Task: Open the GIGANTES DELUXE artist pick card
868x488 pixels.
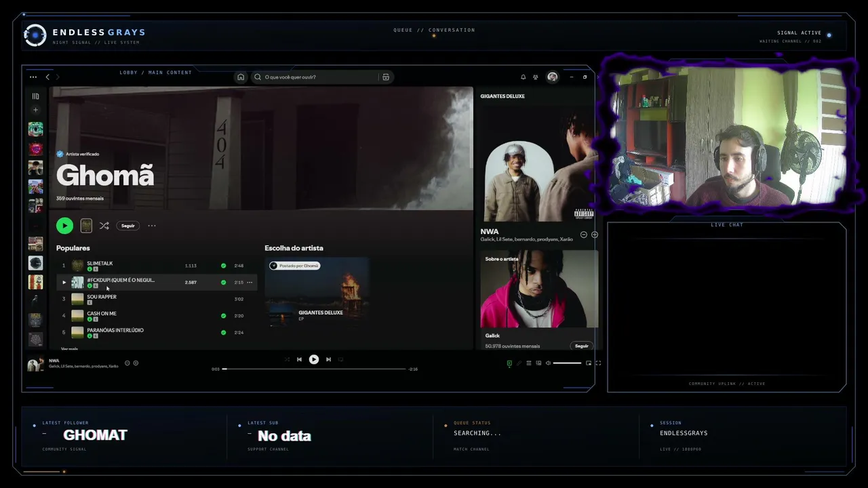Action: 317,291
